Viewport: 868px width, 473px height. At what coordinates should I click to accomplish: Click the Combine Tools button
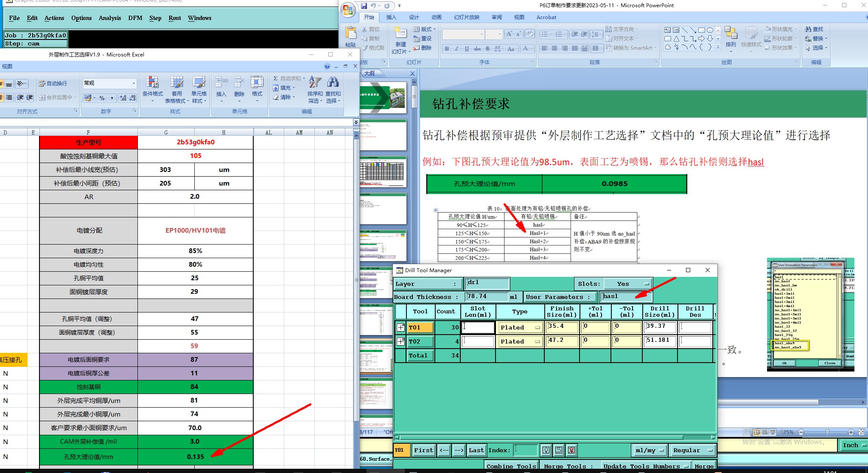pyautogui.click(x=511, y=466)
